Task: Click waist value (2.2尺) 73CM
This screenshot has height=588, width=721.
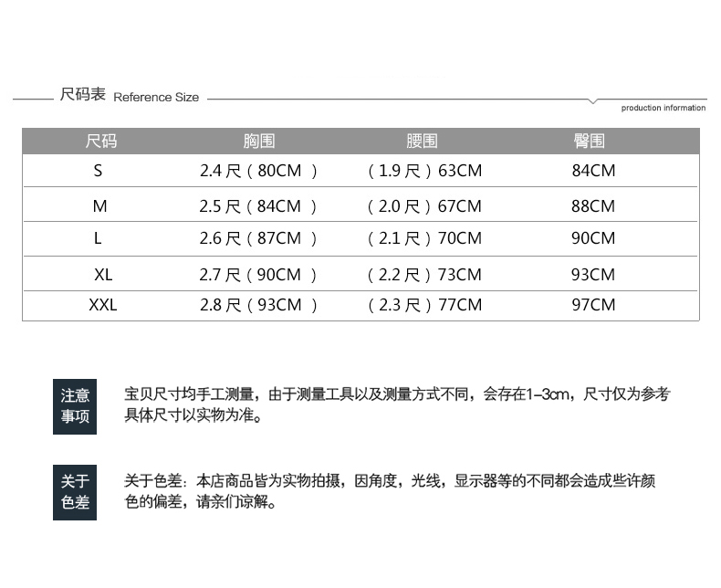Action: point(424,275)
